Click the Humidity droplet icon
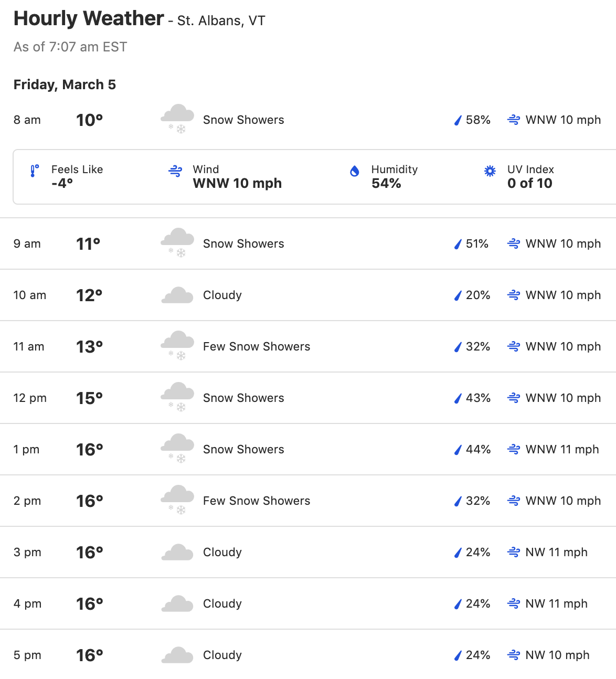The height and width of the screenshot is (679, 616). point(355,171)
